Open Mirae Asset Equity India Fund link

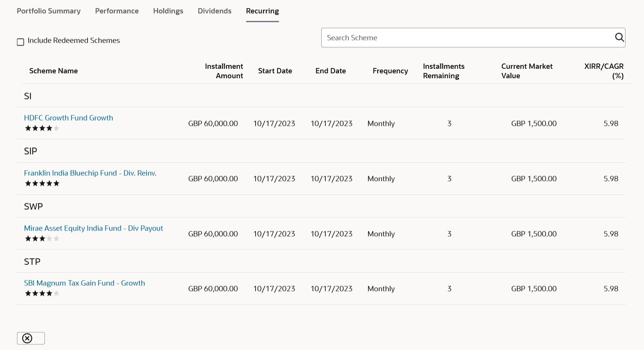(93, 228)
